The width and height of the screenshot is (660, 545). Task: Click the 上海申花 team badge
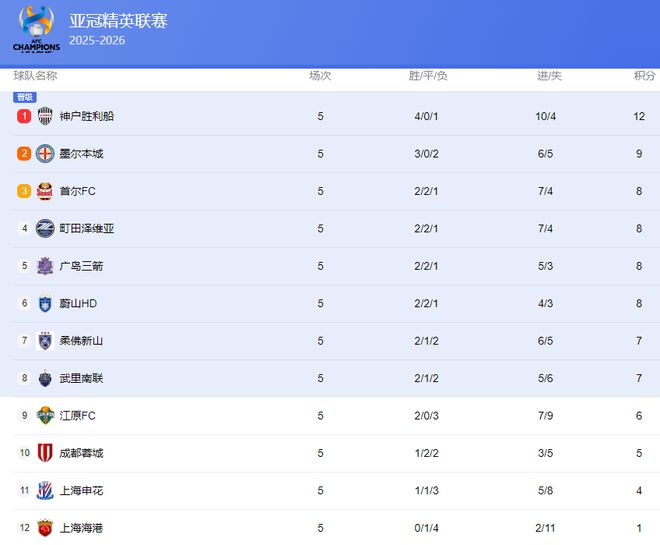45,490
